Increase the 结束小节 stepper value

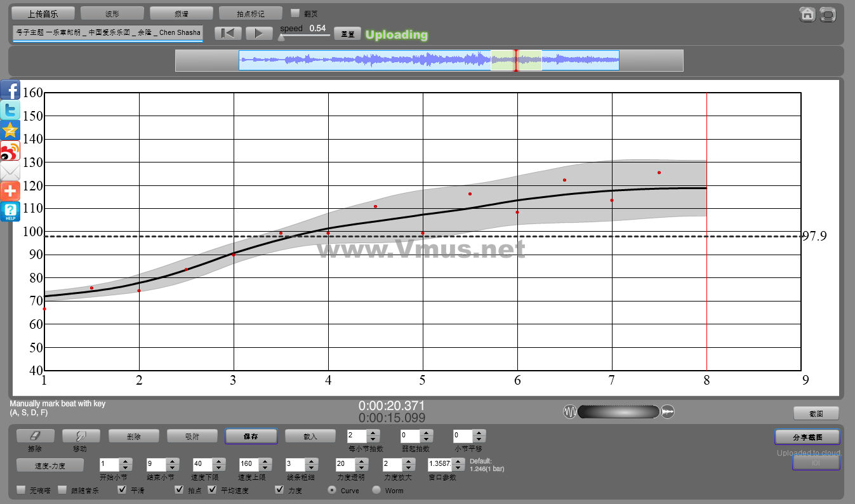pos(173,461)
